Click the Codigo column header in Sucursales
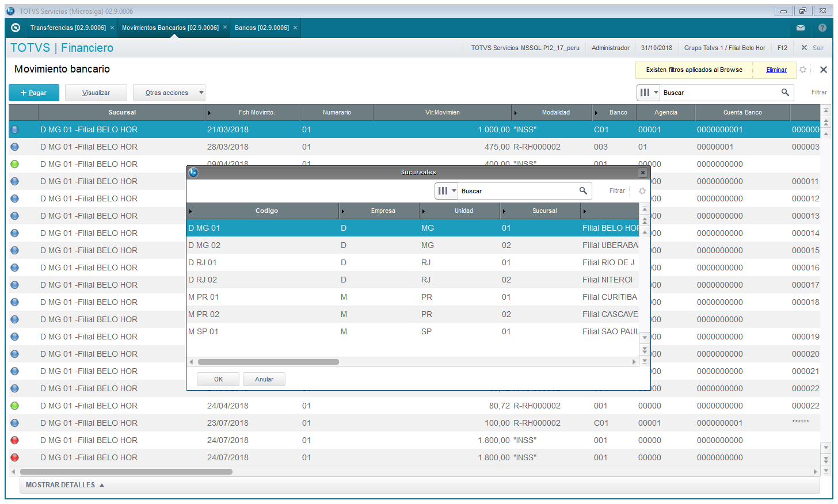838x504 pixels. point(266,211)
